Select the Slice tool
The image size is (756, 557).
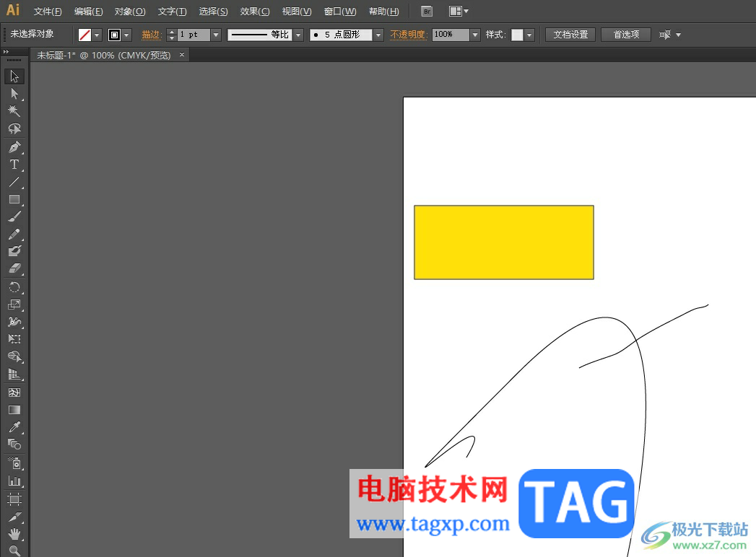pyautogui.click(x=14, y=517)
